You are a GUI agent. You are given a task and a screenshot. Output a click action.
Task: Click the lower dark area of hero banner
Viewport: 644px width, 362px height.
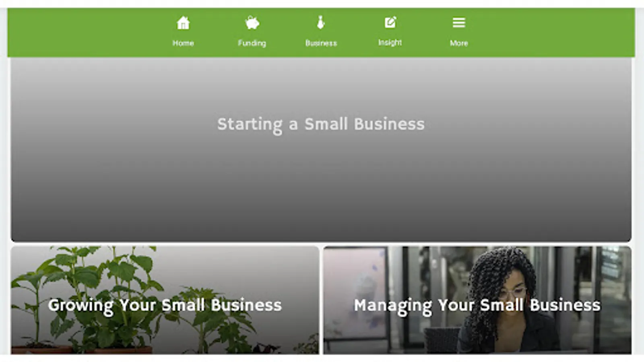(321, 217)
